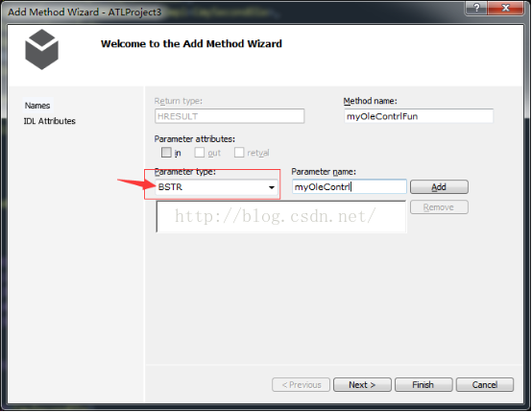
Task: Check the 'retval' parameter attribute
Action: pos(239,153)
